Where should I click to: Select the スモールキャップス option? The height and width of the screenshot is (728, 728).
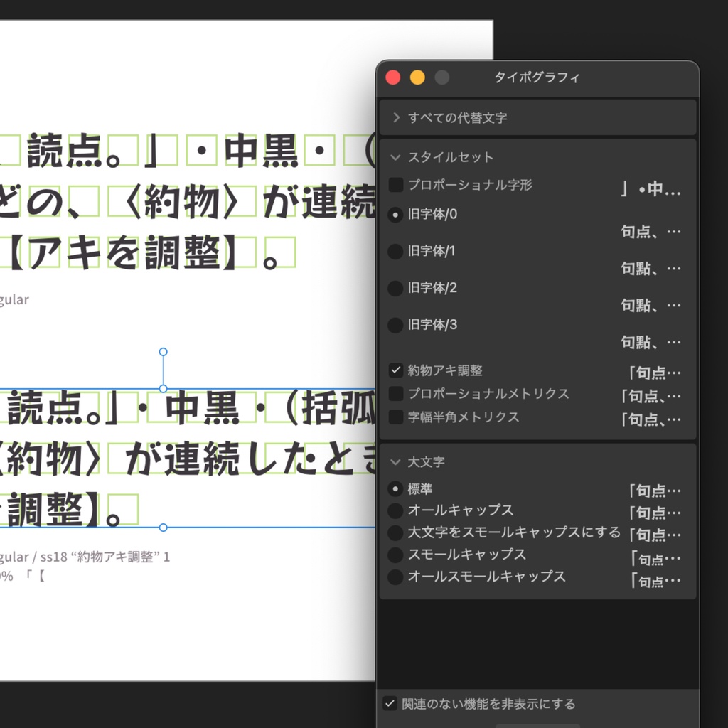pyautogui.click(x=395, y=555)
